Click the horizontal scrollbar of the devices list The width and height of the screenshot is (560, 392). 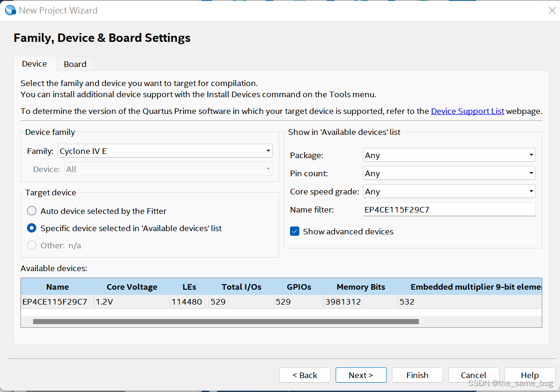(226, 321)
